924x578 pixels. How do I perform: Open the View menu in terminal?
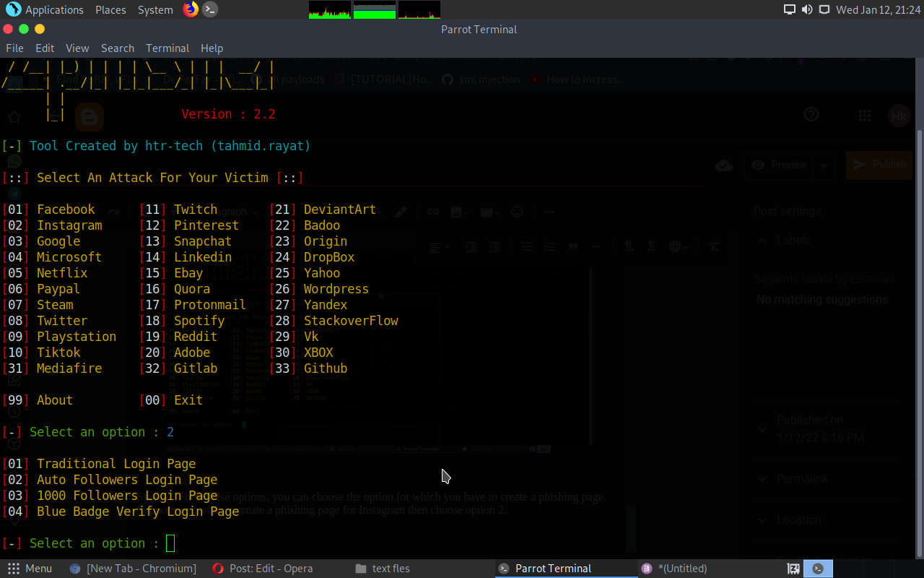click(77, 48)
